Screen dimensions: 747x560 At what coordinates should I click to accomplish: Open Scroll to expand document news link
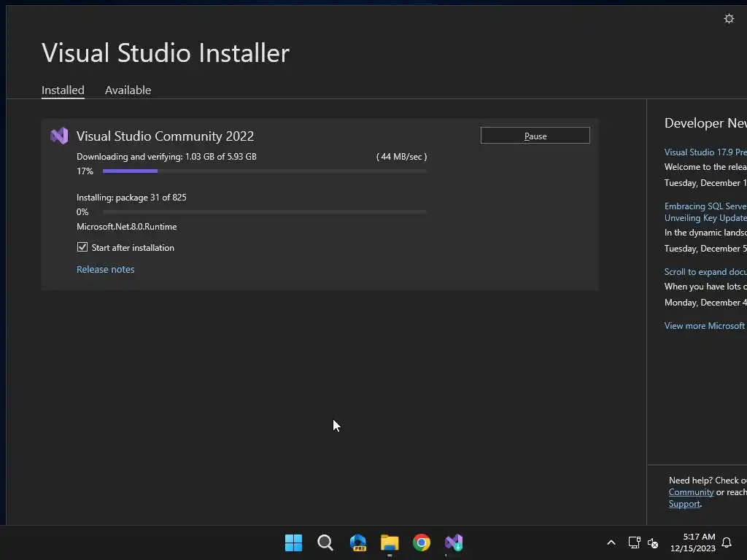705,272
